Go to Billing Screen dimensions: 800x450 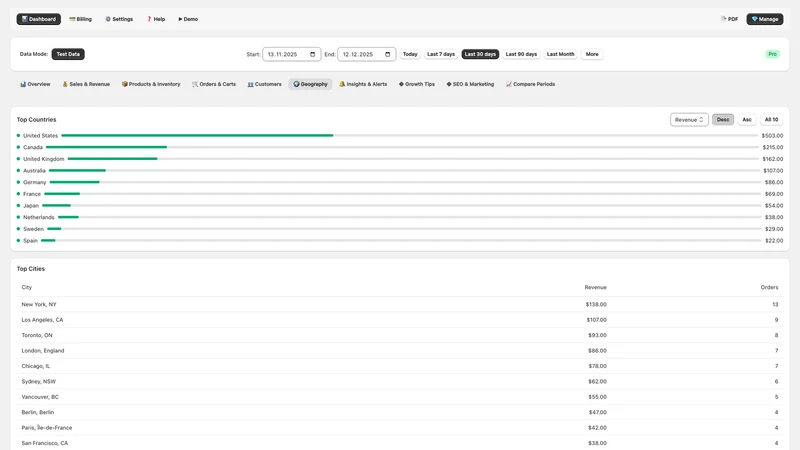pyautogui.click(x=81, y=19)
